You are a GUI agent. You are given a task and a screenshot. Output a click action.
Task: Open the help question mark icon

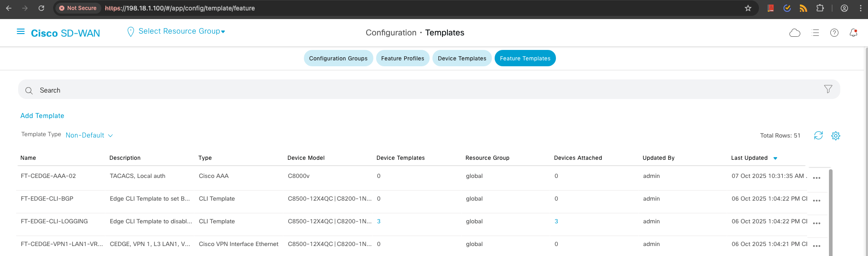pyautogui.click(x=834, y=33)
